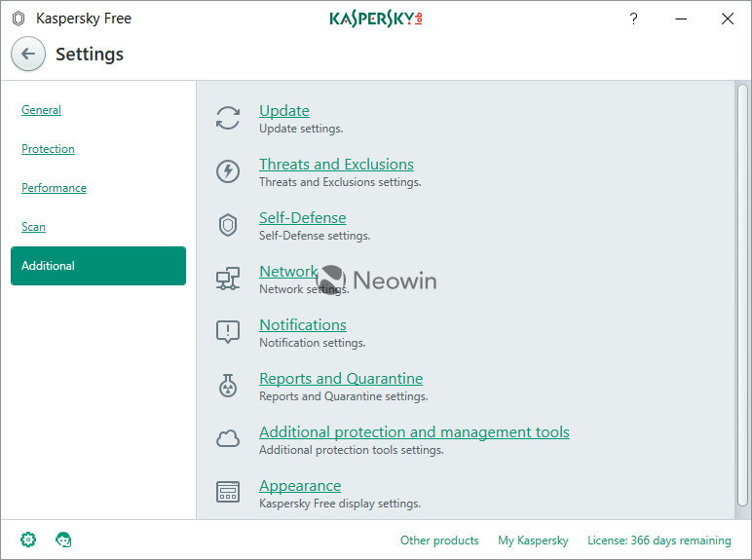Click 'Threats and Exclusions settings.' text
Image resolution: width=752 pixels, height=560 pixels.
tap(340, 182)
